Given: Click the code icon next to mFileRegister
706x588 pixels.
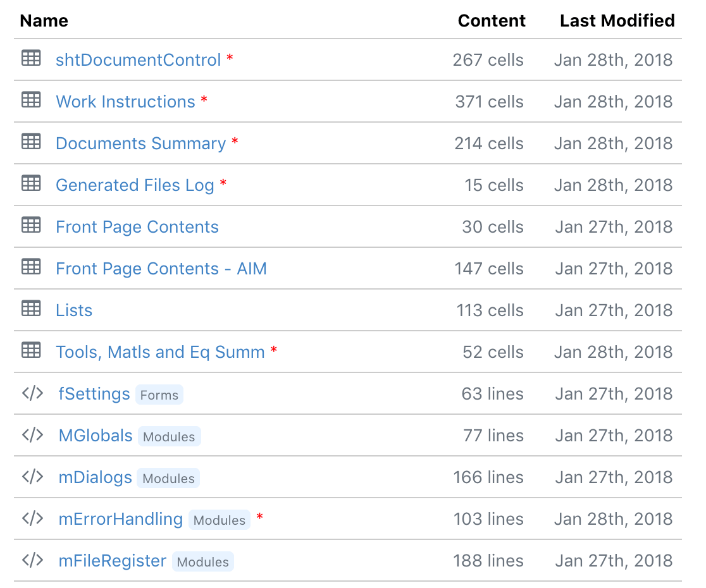Looking at the screenshot, I should pyautogui.click(x=32, y=560).
